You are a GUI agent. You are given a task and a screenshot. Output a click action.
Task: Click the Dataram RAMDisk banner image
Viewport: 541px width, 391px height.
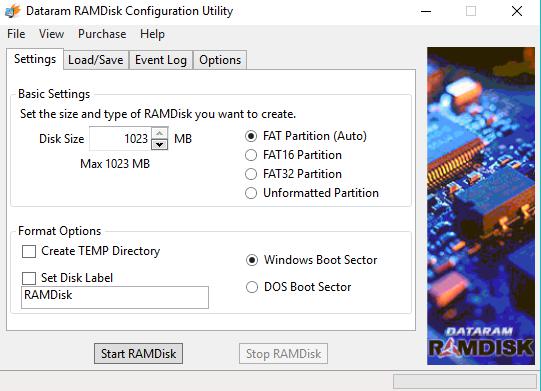tap(481, 206)
